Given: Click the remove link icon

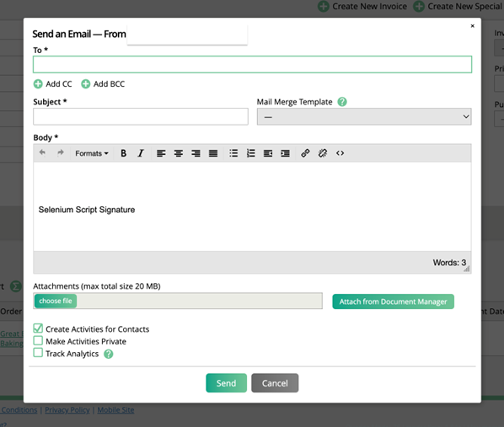Looking at the screenshot, I should [323, 153].
